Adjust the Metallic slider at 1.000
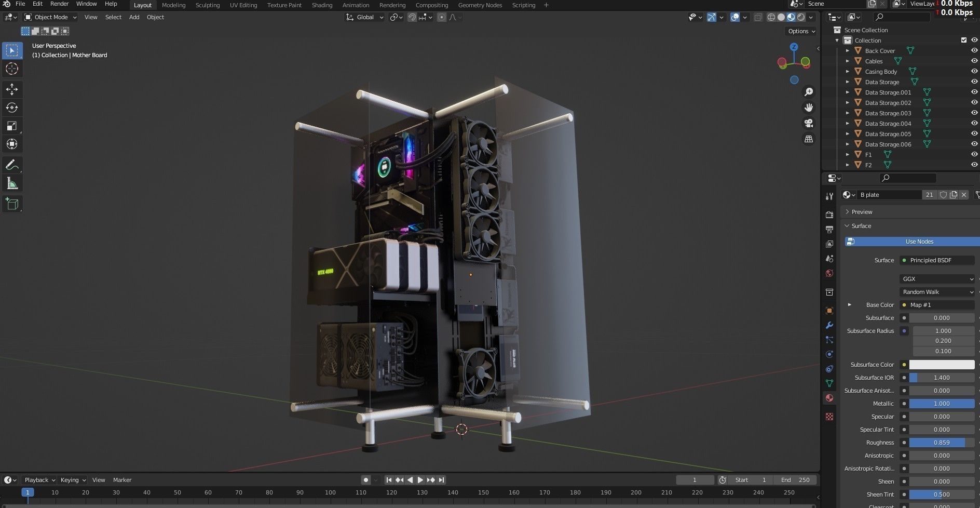This screenshot has width=980, height=508. [x=942, y=404]
